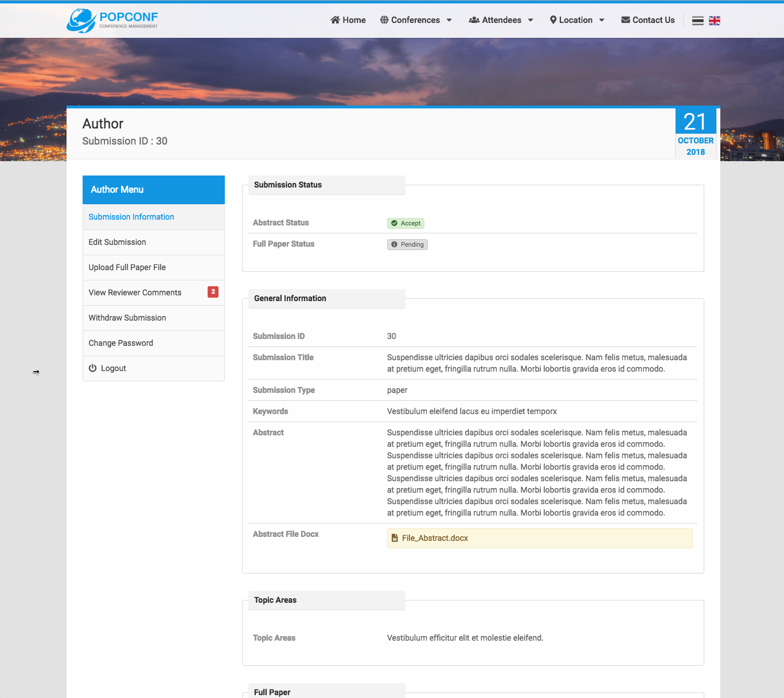Click the Logout power icon
This screenshot has width=784, height=698.
coord(92,368)
